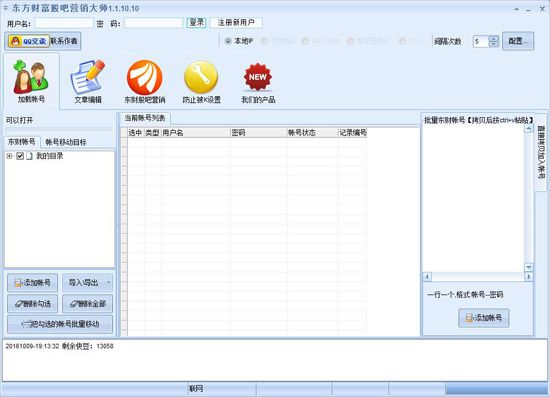Click left-panel 添加帐号 button
Viewport: 550px width, 397px height.
(x=32, y=282)
